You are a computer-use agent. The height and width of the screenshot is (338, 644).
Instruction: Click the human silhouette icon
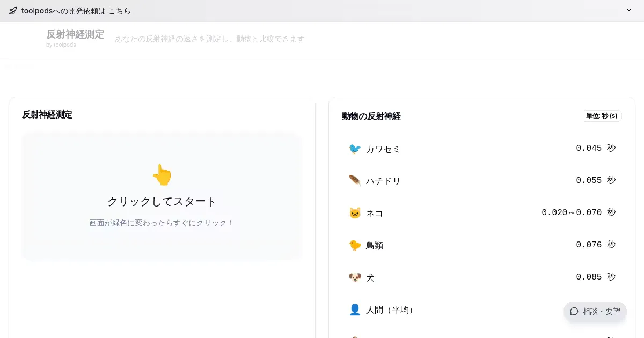[x=355, y=310]
